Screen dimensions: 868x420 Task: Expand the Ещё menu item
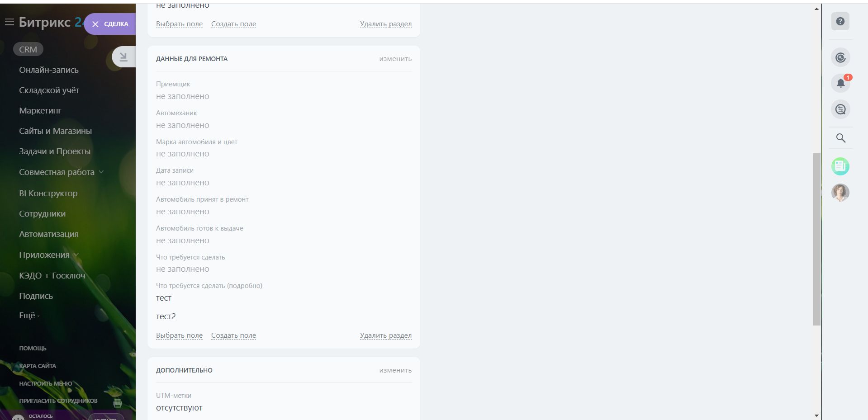(x=29, y=316)
